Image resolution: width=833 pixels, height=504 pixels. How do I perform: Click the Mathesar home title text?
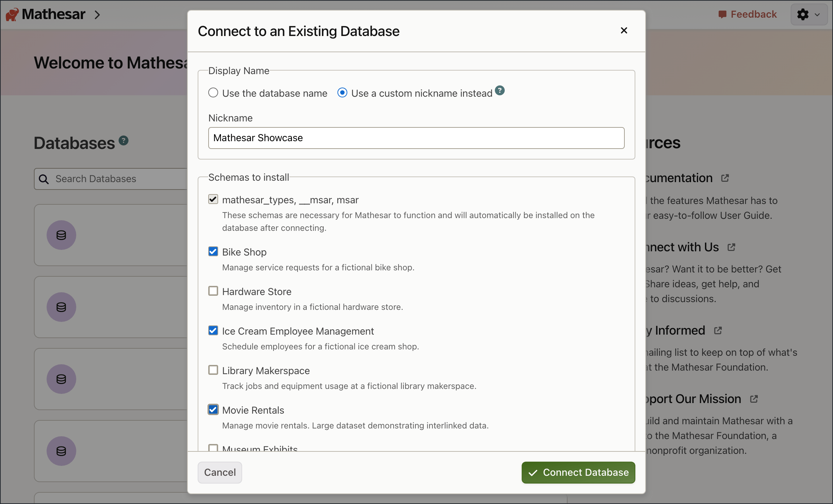coord(54,14)
